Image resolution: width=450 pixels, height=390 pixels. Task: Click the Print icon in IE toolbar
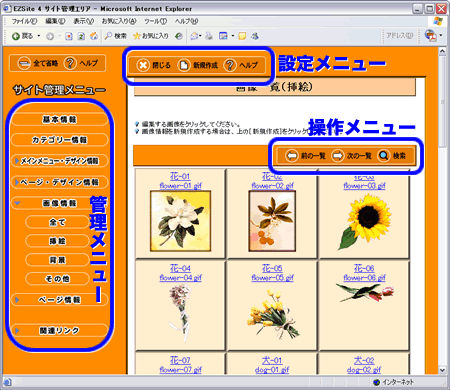tap(209, 36)
